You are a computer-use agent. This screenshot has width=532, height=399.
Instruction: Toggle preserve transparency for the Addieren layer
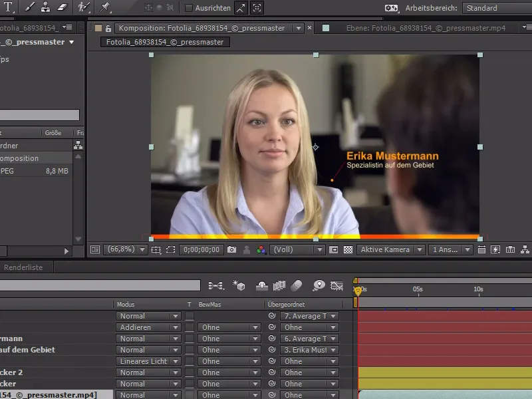[190, 327]
